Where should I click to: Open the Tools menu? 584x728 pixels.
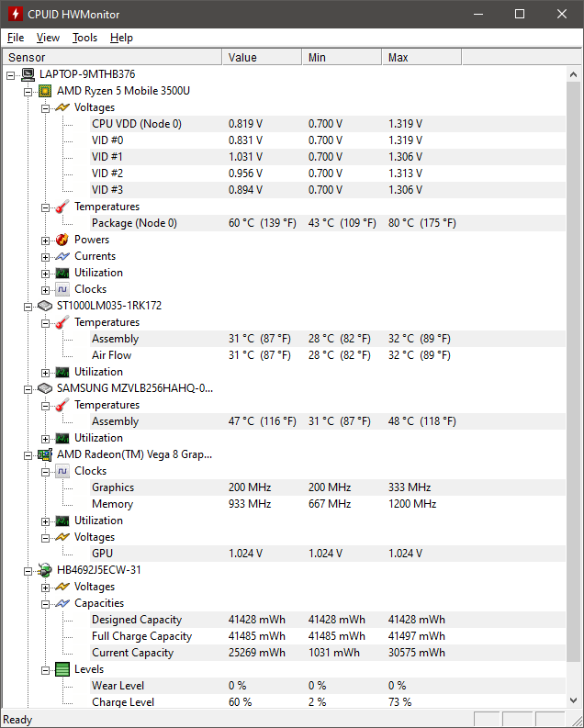(84, 38)
